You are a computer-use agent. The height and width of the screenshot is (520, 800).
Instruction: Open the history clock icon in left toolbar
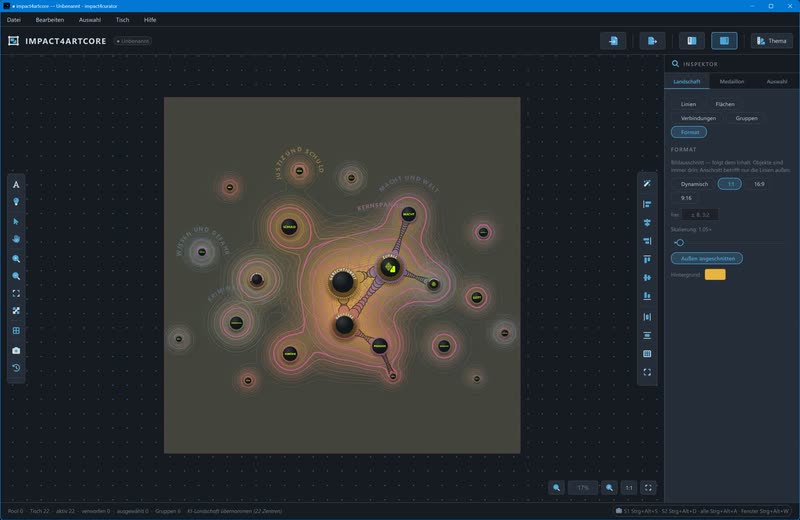pos(16,368)
